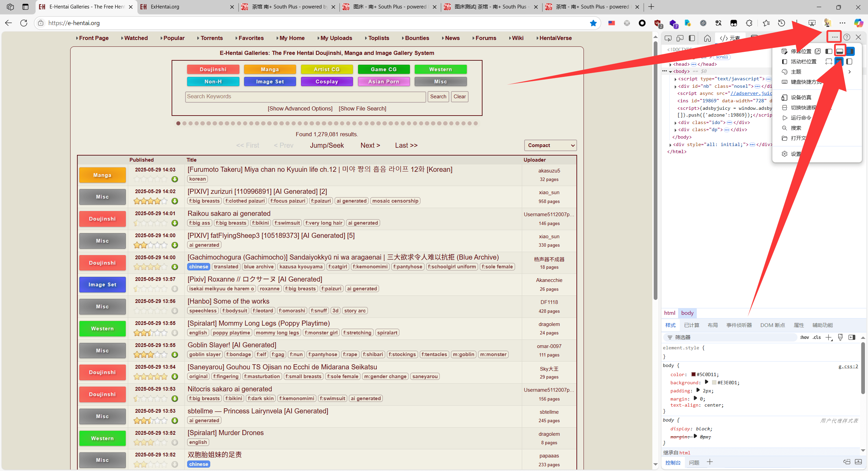
Task: Toggle computed styles sidebar pane icon
Action: (x=852, y=337)
